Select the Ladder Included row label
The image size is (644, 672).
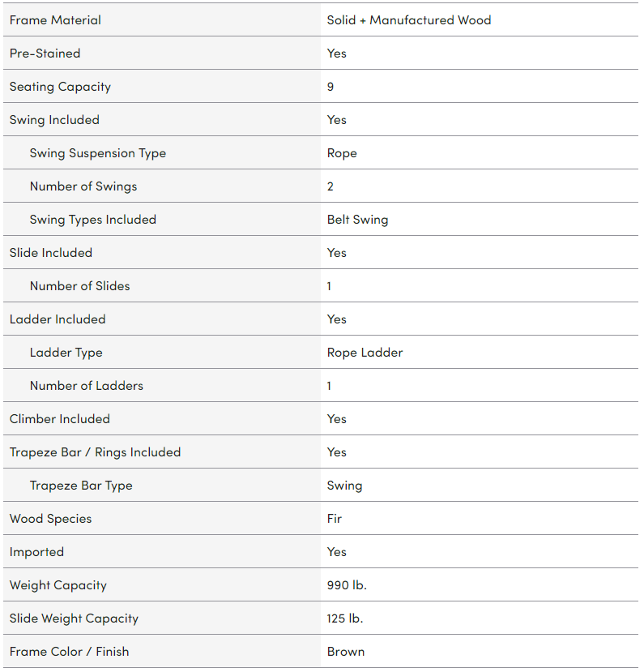[58, 319]
